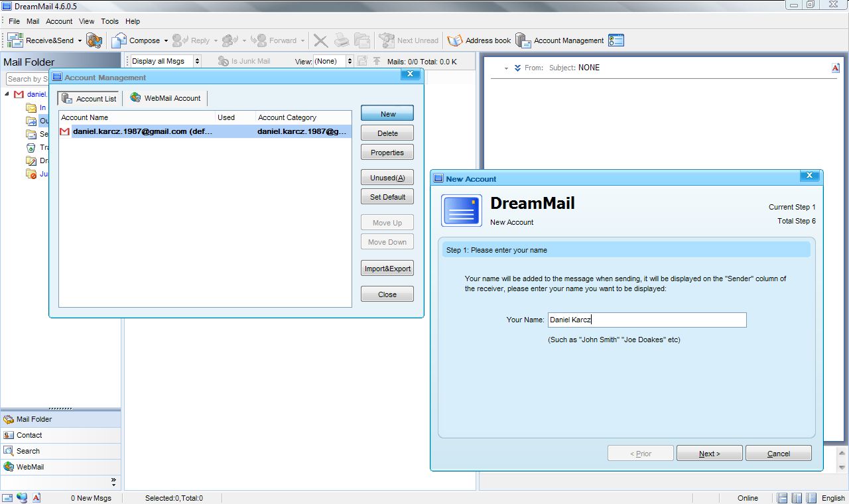
Task: Open the Reply dropdown arrow
Action: point(216,40)
